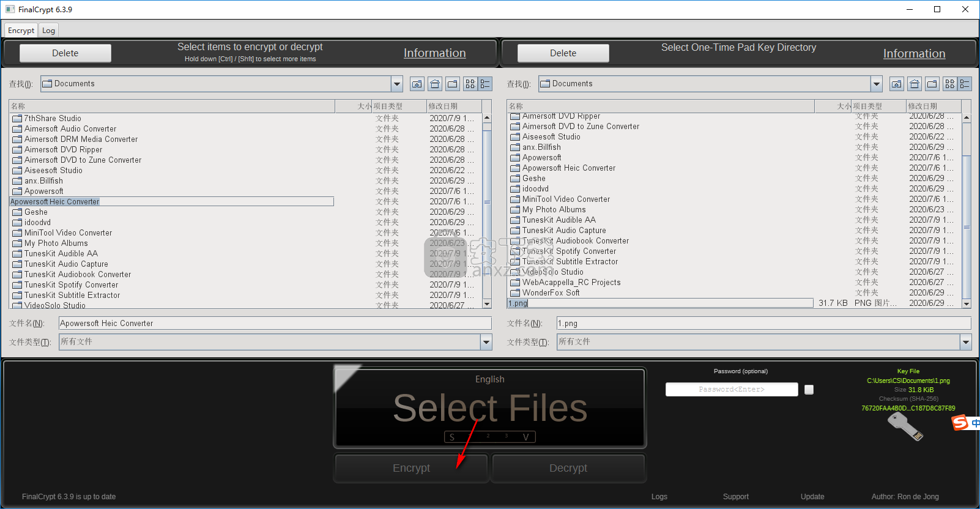Switch key directory pane to details view
Screen dimensions: 980x509
[965, 84]
